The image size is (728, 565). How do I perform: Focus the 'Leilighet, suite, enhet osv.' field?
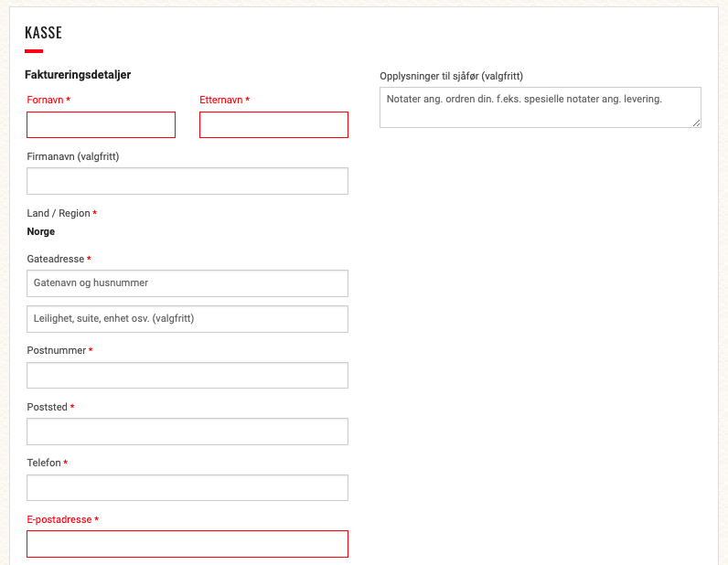(x=187, y=319)
